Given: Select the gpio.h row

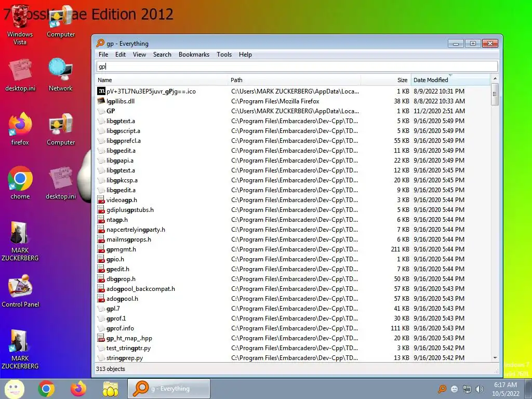Looking at the screenshot, I should pos(293,259).
